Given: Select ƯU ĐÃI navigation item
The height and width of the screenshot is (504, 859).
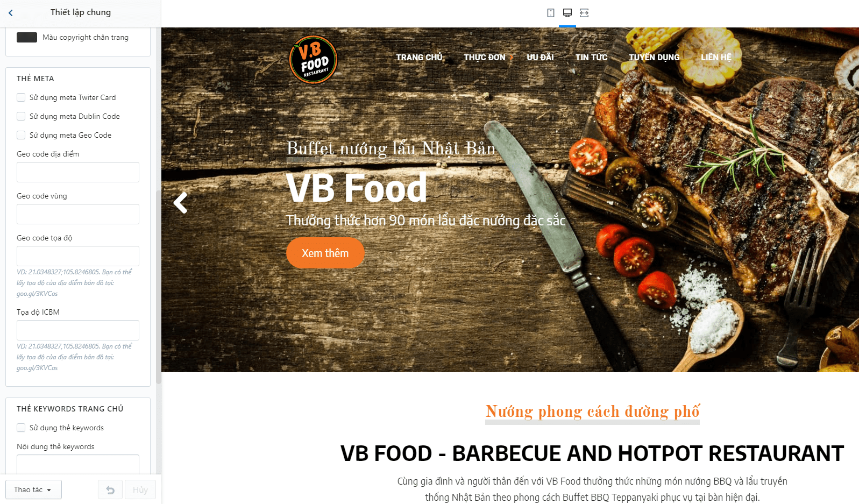Looking at the screenshot, I should (x=540, y=57).
